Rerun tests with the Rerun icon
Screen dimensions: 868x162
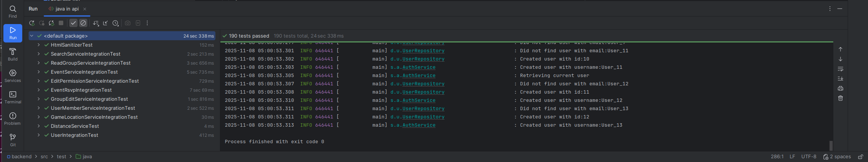[x=32, y=23]
